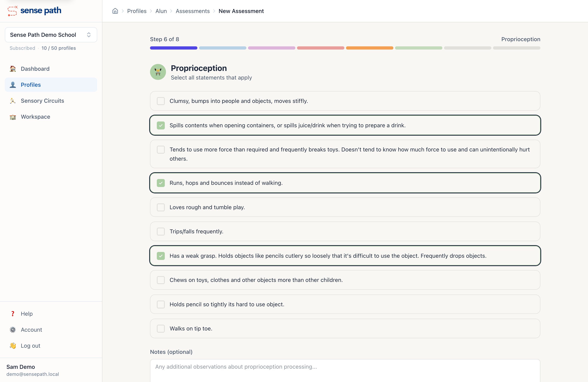Open Account settings in the sidebar
Screen dimensions: 588x382
[51, 330]
